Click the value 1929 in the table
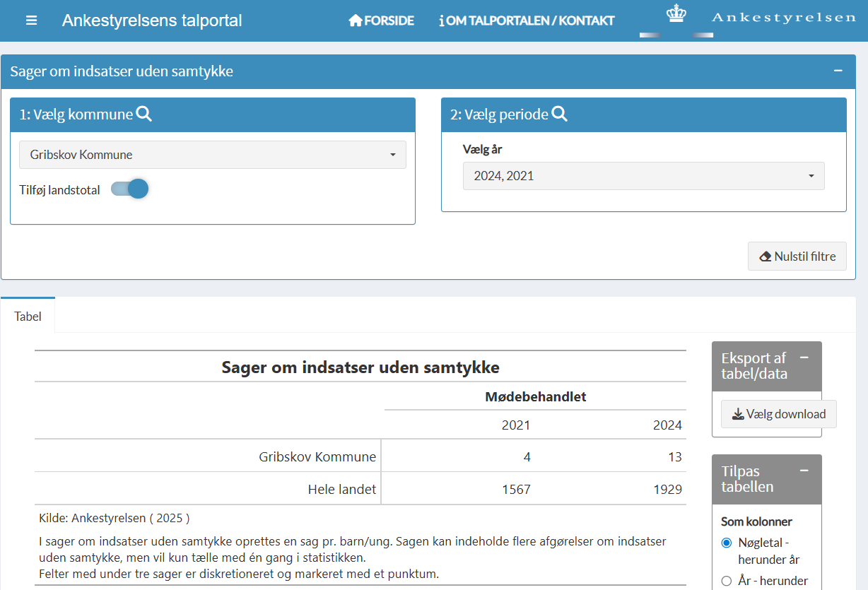The width and height of the screenshot is (868, 590). pyautogui.click(x=668, y=489)
